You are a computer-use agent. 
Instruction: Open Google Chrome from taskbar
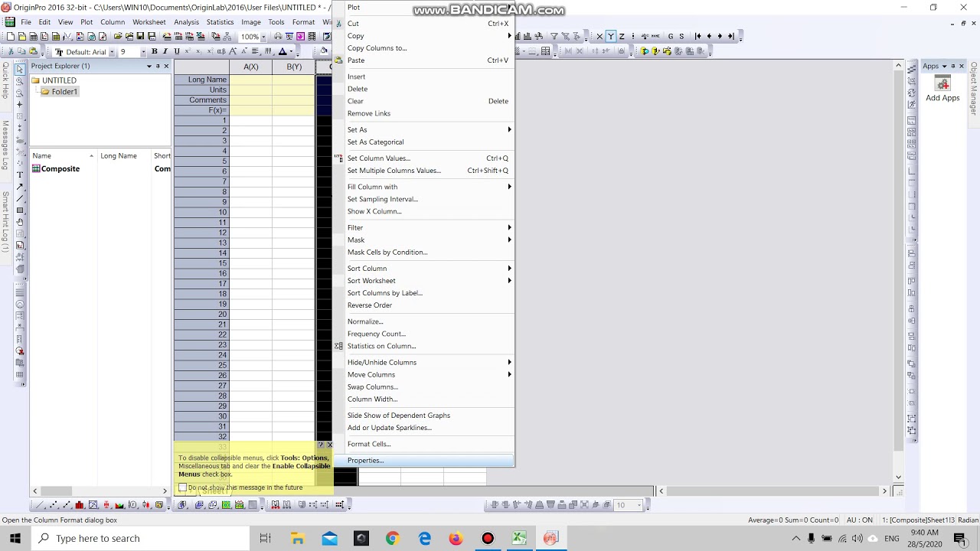(392, 538)
